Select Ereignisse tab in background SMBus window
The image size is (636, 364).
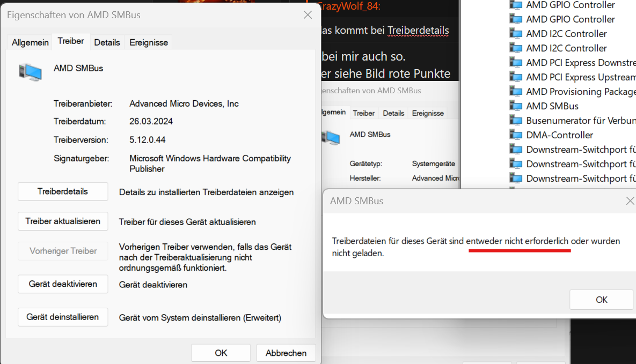[x=428, y=113]
